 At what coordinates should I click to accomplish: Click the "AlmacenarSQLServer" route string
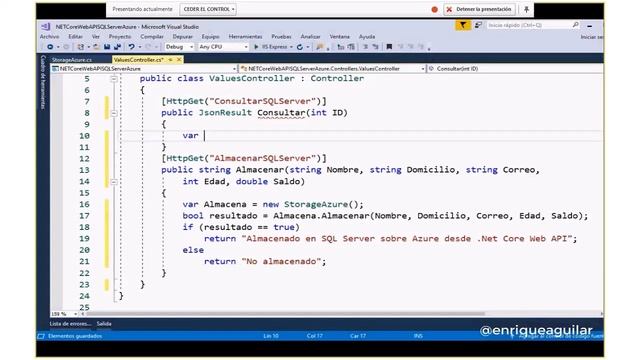click(262, 158)
